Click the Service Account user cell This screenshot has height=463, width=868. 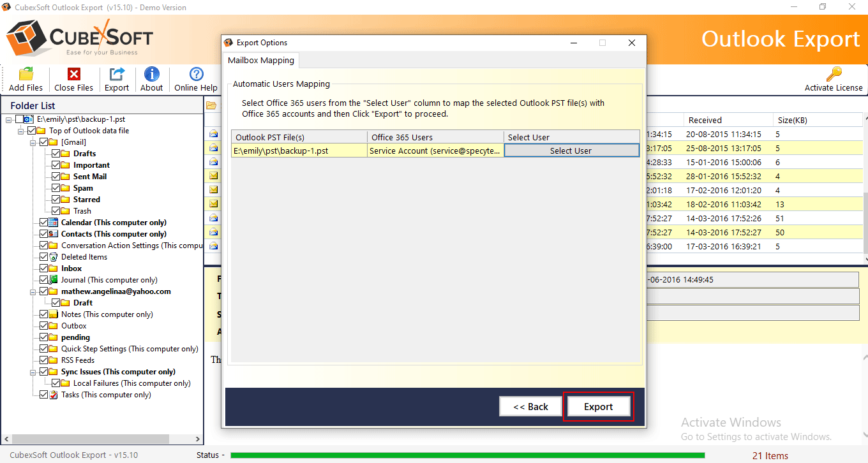pos(436,151)
